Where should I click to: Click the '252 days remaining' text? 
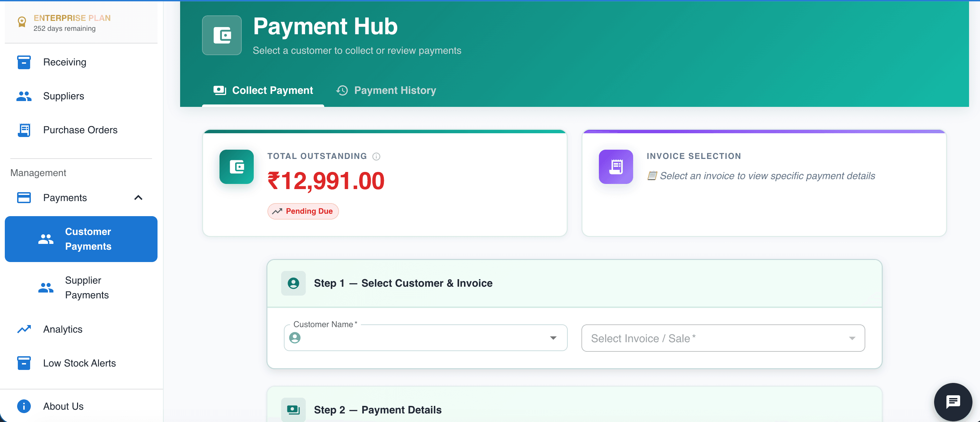64,28
